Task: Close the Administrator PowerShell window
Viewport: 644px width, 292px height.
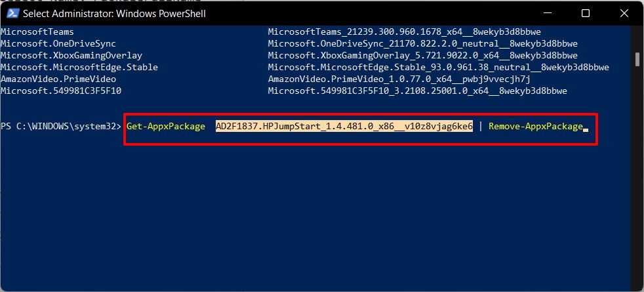Action: (x=623, y=13)
